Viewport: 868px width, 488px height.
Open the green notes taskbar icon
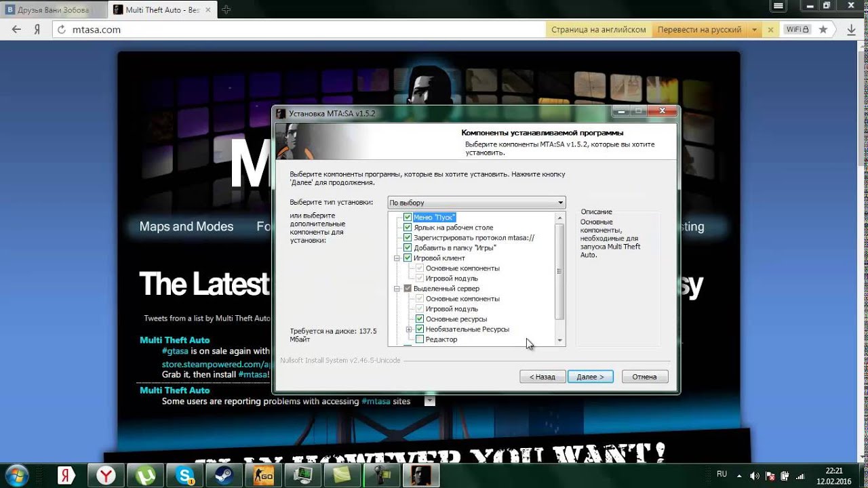tap(341, 475)
